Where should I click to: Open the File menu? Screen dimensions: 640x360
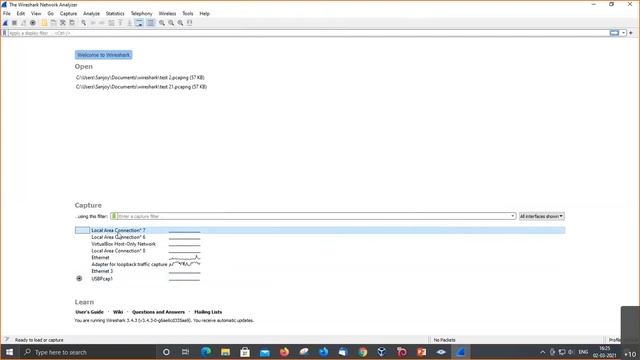tap(7, 13)
